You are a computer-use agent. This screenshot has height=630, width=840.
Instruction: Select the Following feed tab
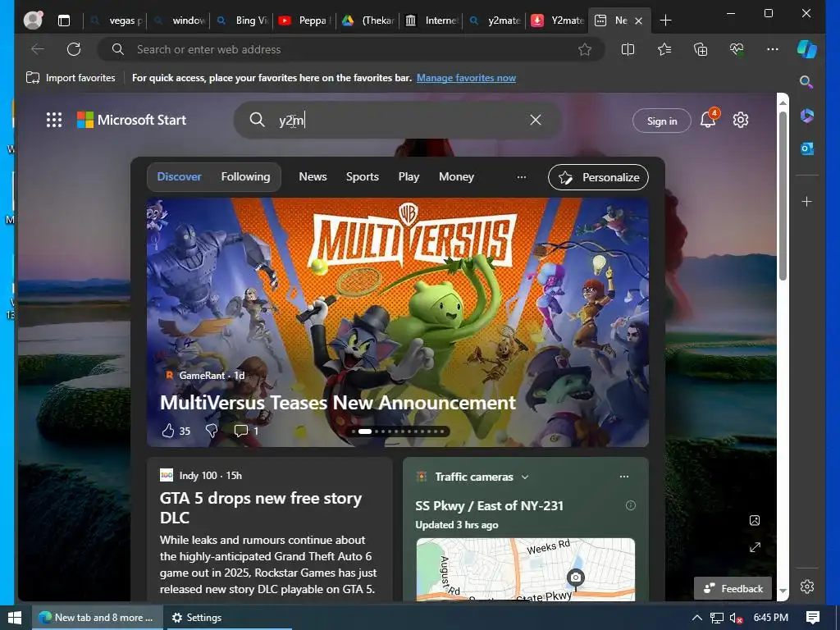pyautogui.click(x=245, y=176)
